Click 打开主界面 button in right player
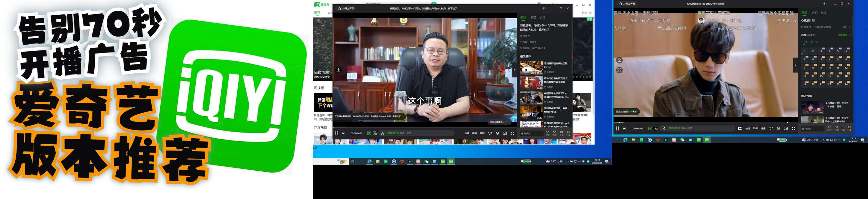Viewport: 868px width, 199px height. tap(627, 4)
